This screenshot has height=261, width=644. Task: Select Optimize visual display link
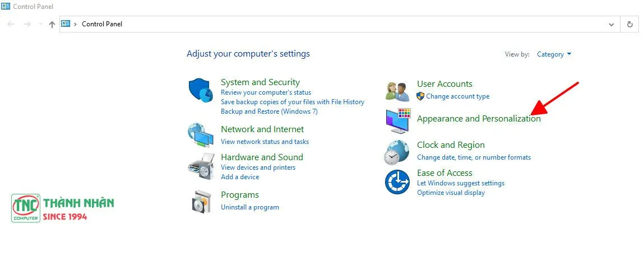coord(451,193)
